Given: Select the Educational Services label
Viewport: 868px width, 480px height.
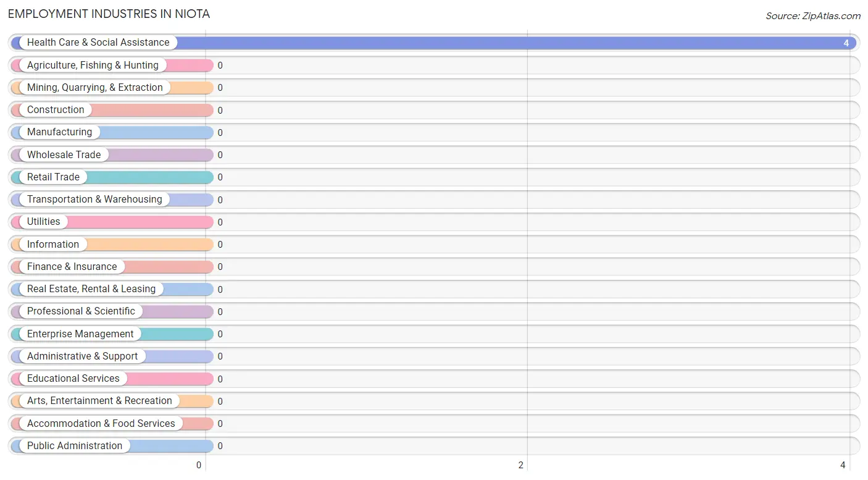Looking at the screenshot, I should [73, 379].
